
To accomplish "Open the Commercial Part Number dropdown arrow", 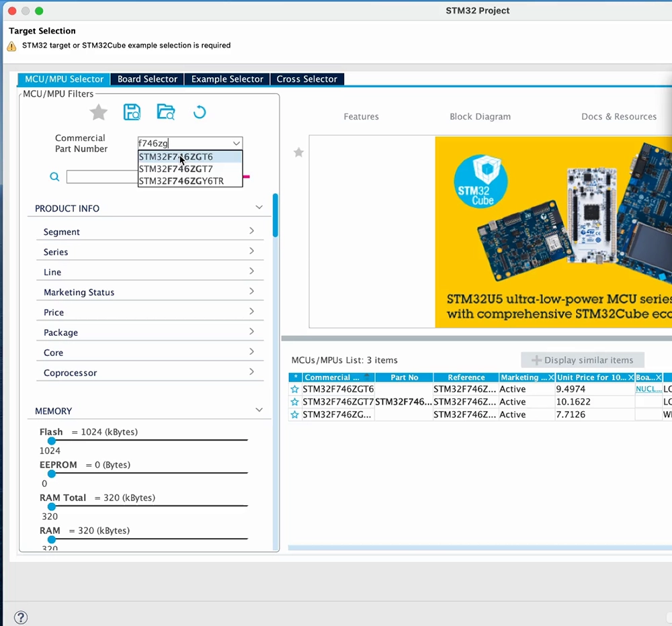I will pyautogui.click(x=236, y=143).
